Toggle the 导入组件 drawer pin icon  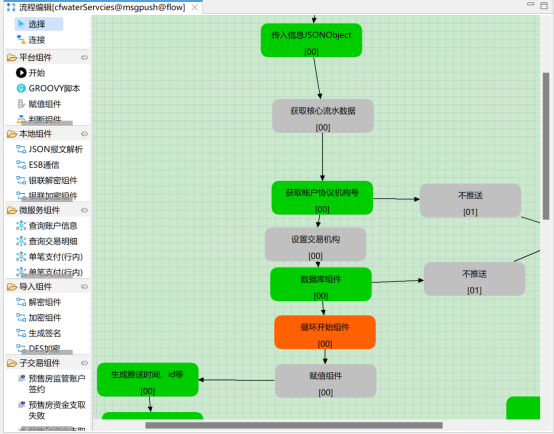[84, 287]
